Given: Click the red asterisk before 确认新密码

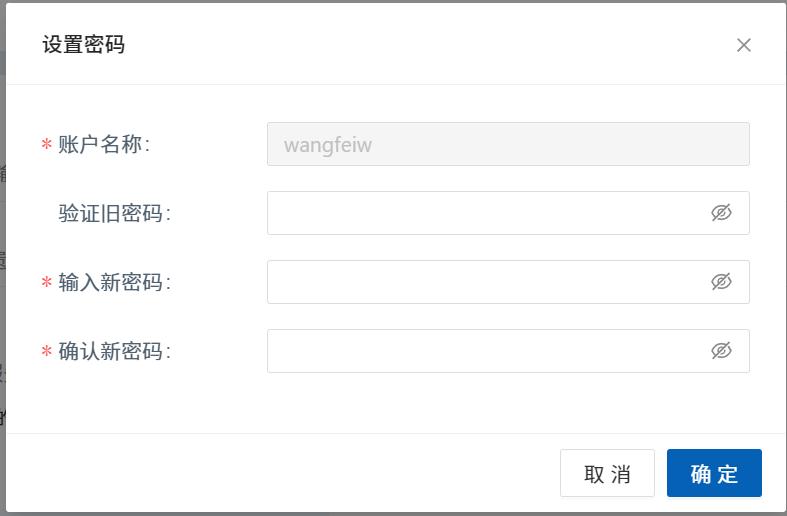Looking at the screenshot, I should coord(47,351).
